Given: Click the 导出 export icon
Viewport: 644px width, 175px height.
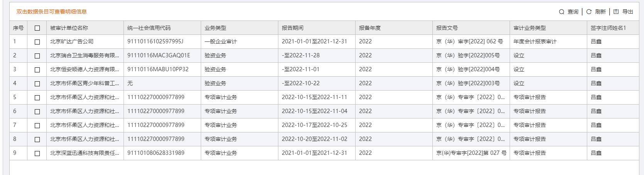Looking at the screenshot, I should 616,12.
